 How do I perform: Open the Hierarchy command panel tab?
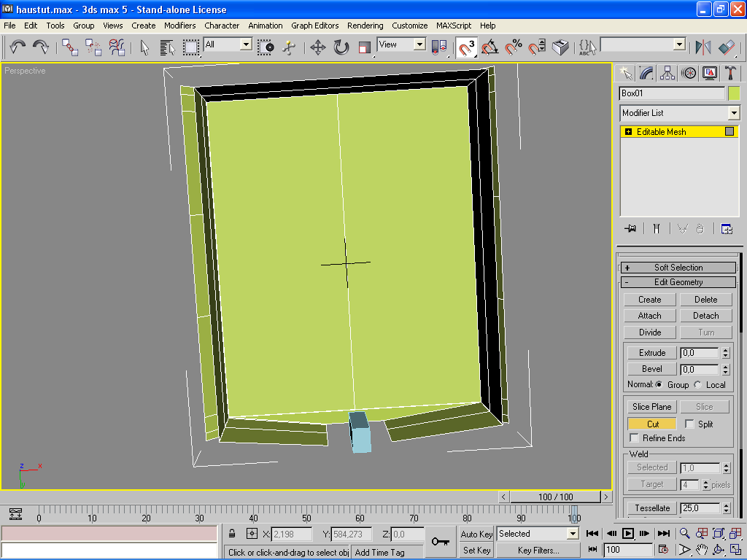[x=667, y=73]
